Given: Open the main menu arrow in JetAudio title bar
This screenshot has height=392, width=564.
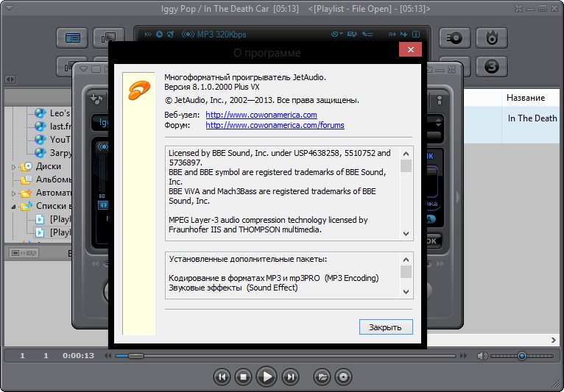Looking at the screenshot, I should (x=10, y=7).
